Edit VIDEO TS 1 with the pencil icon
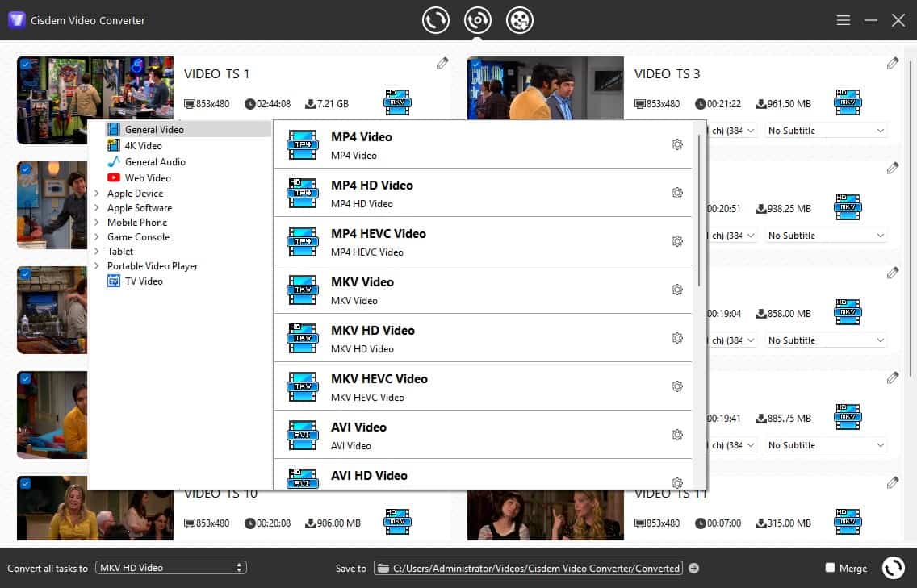Screen dimensions: 917x588 coord(442,63)
